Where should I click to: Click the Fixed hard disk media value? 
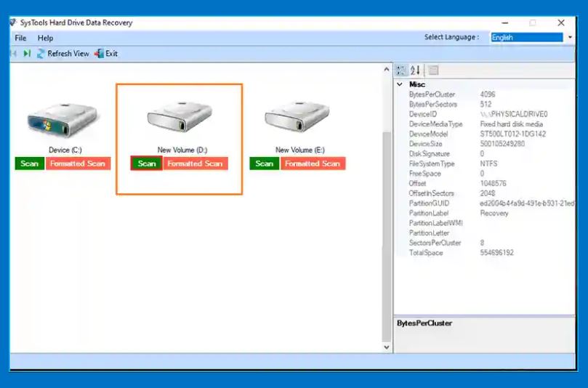click(512, 124)
